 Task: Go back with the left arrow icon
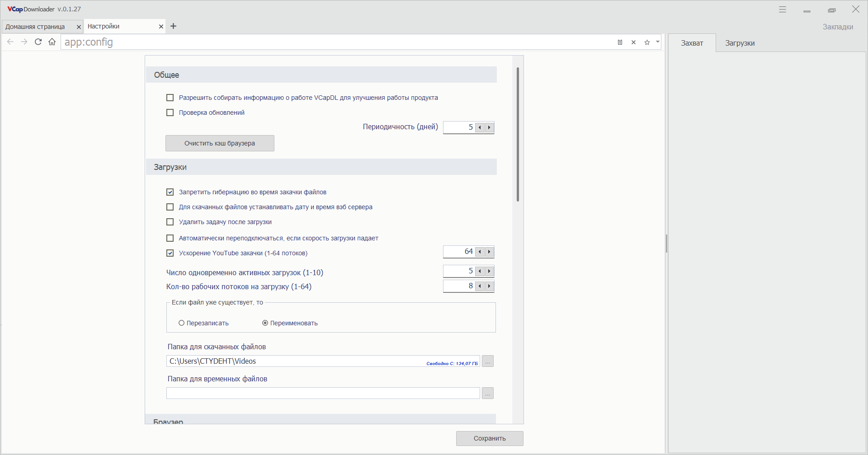pyautogui.click(x=10, y=42)
